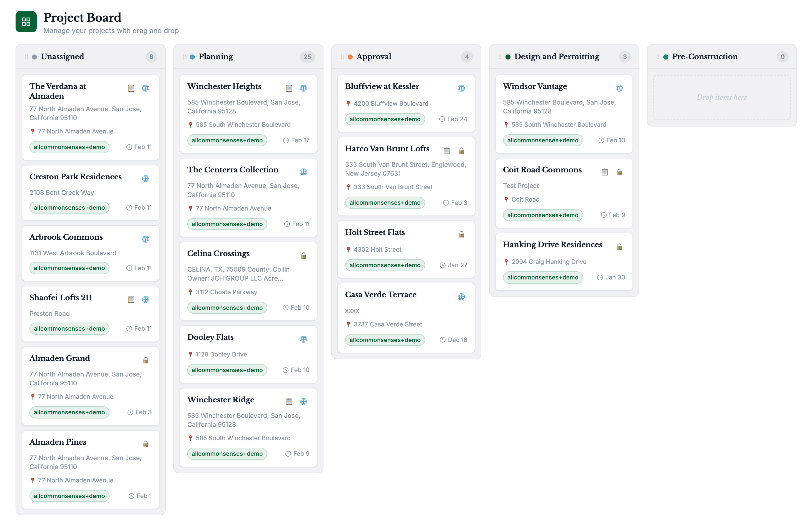Click the lock icon on Harco Van Brunt Lofts

pos(461,151)
